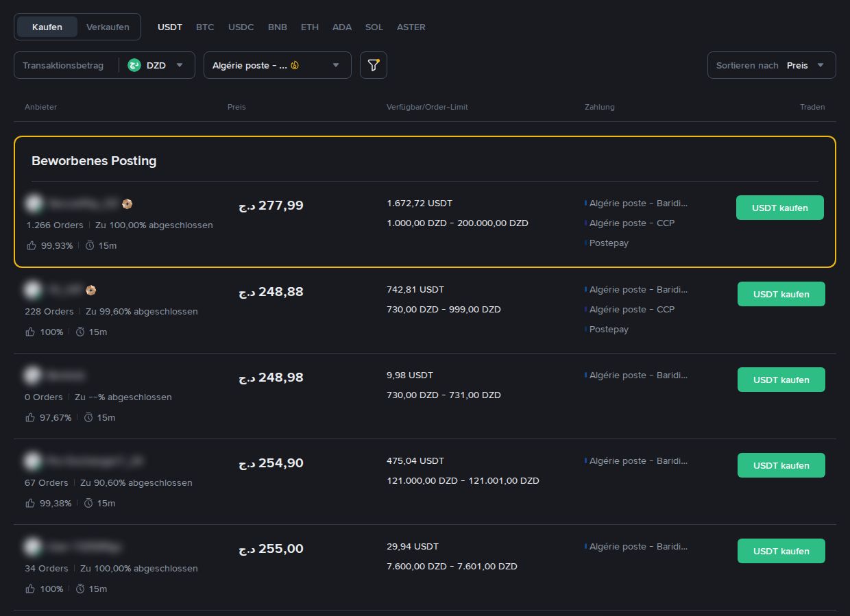The height and width of the screenshot is (616, 850).
Task: Open the Algérie poste payment dropdown
Action: (278, 65)
